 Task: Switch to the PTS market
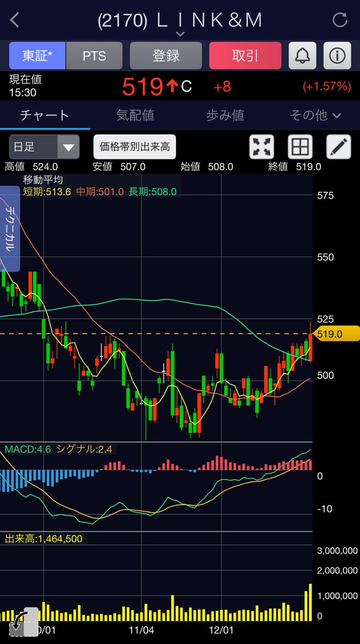pyautogui.click(x=94, y=56)
